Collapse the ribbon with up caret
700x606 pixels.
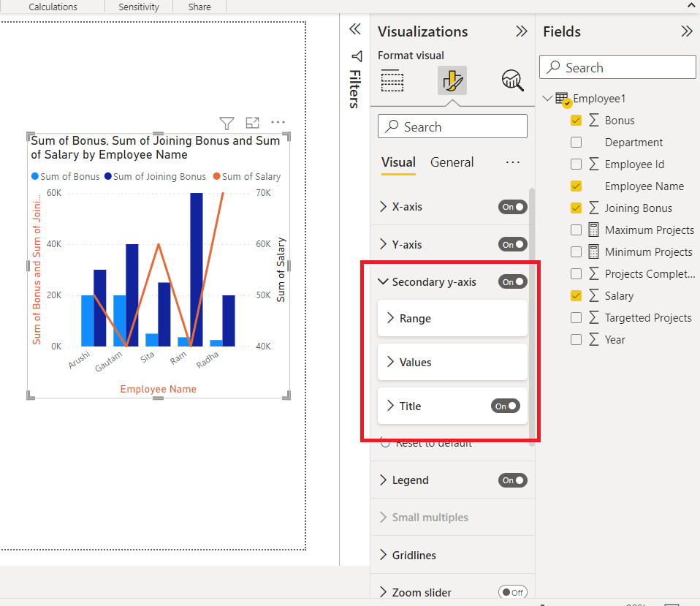tap(691, 6)
